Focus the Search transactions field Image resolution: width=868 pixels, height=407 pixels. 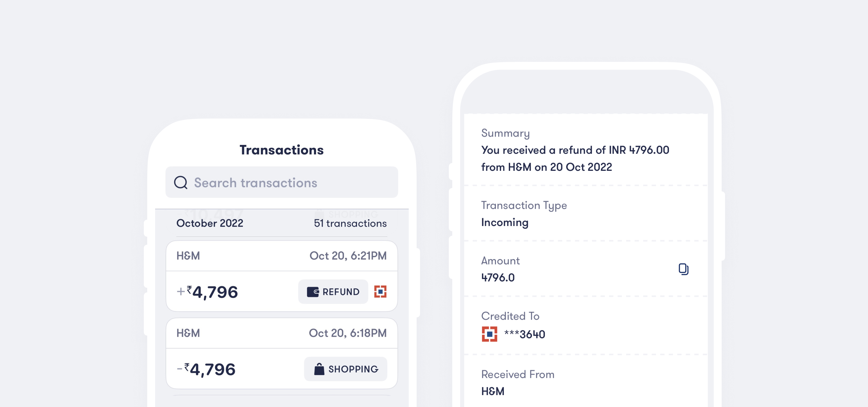coord(282,182)
